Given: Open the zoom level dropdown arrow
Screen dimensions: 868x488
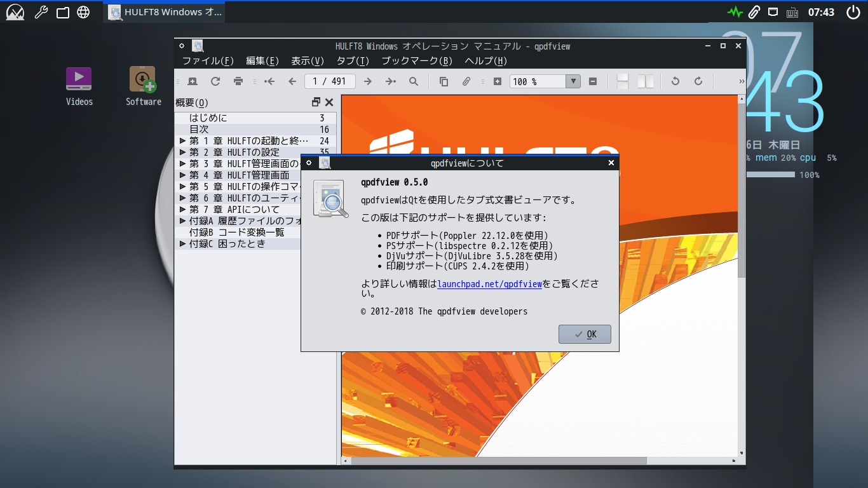Looking at the screenshot, I should [574, 81].
